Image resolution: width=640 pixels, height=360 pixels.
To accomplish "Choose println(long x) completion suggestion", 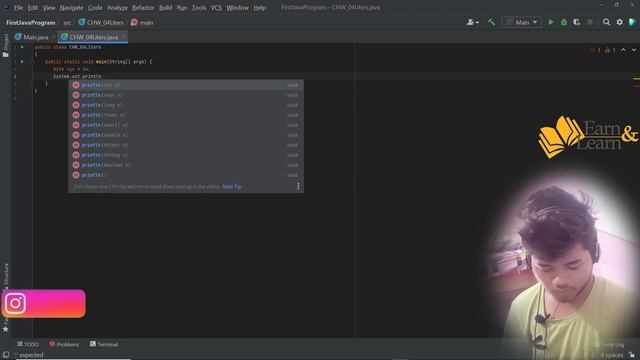I will [186, 105].
